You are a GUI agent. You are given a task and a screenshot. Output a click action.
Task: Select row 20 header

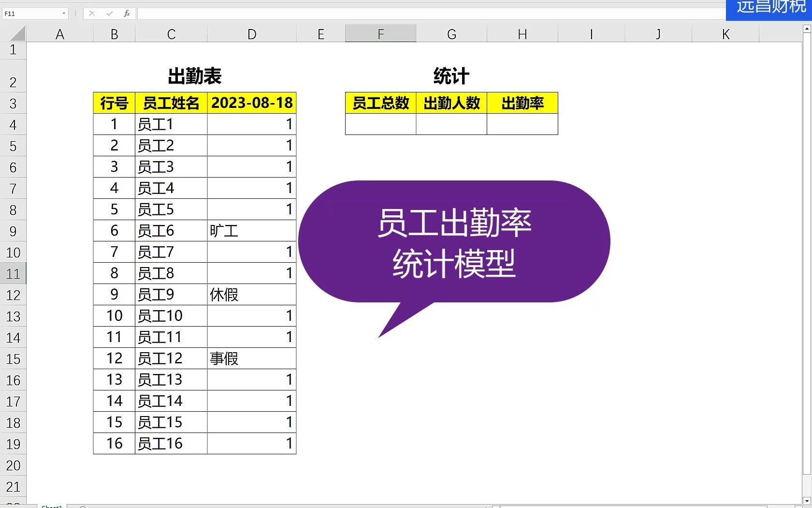coord(13,465)
